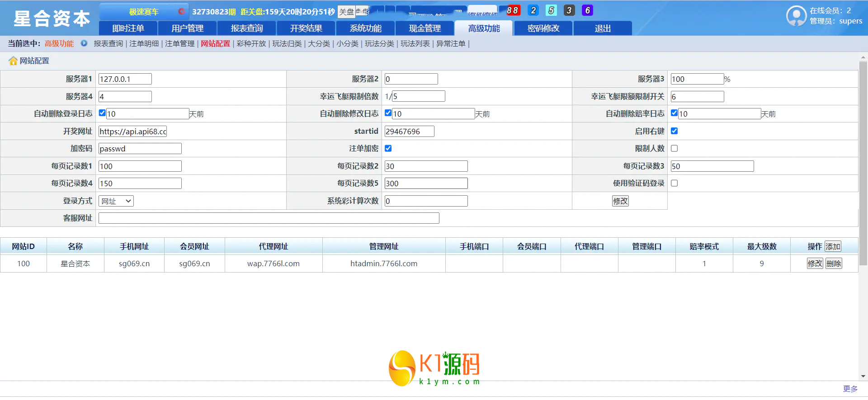Click the htadmin.7766l.com table cell
The height and width of the screenshot is (400, 868).
coord(384,264)
